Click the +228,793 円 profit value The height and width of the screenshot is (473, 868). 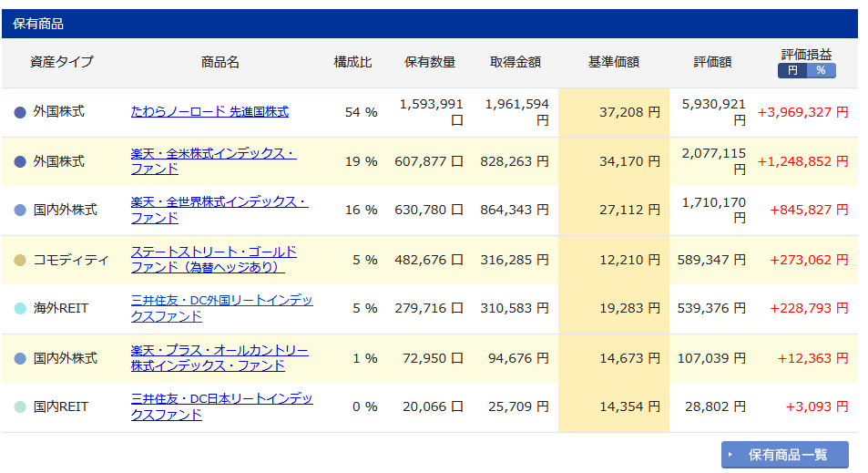[809, 308]
